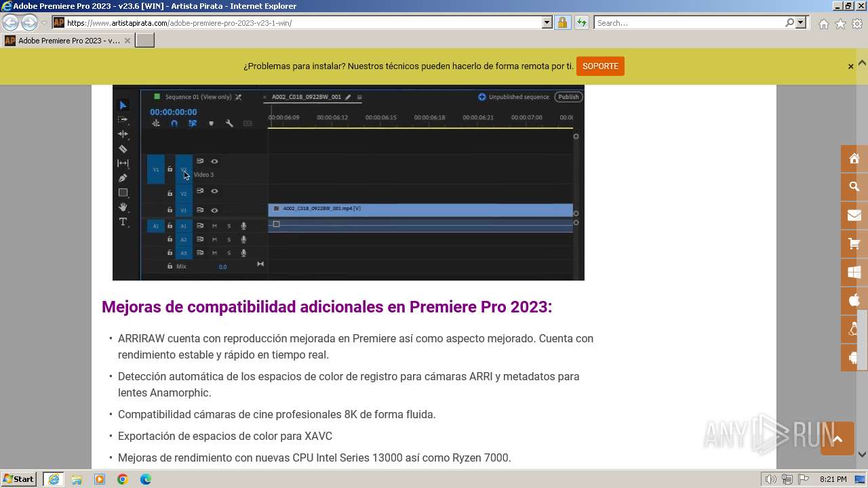Select the Slip tool
This screenshot has height=488, width=868.
[123, 163]
